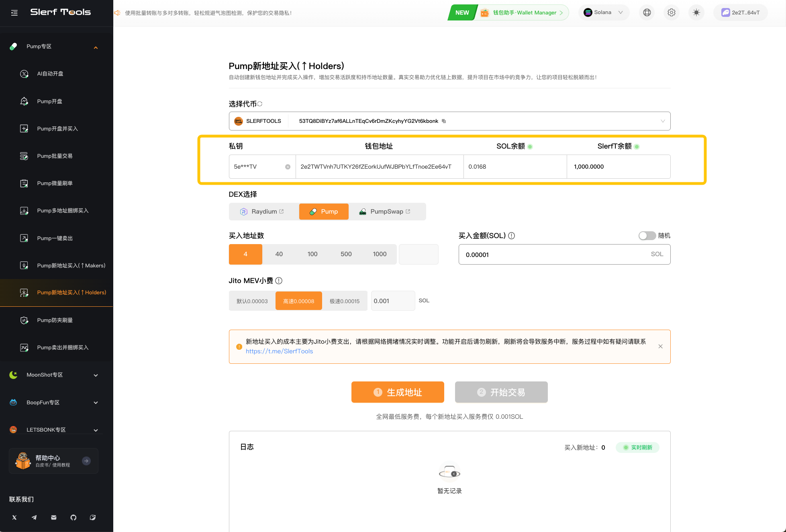Viewport: 786px width, 532px height.
Task: Select 4 as buy address count
Action: tap(245, 254)
